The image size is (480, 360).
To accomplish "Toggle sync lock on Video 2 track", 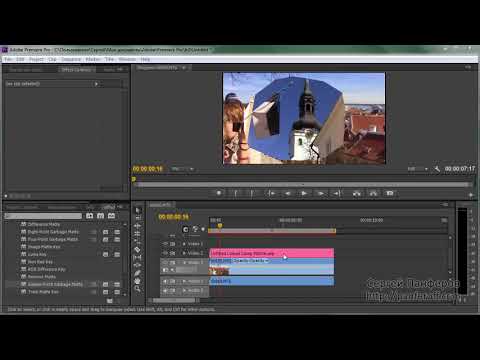I will (173, 253).
